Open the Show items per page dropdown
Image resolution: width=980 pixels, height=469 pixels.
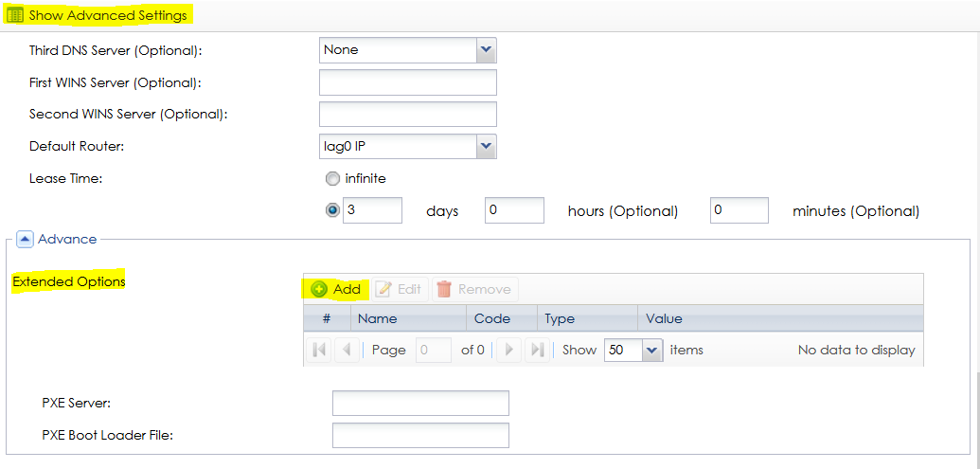[651, 350]
